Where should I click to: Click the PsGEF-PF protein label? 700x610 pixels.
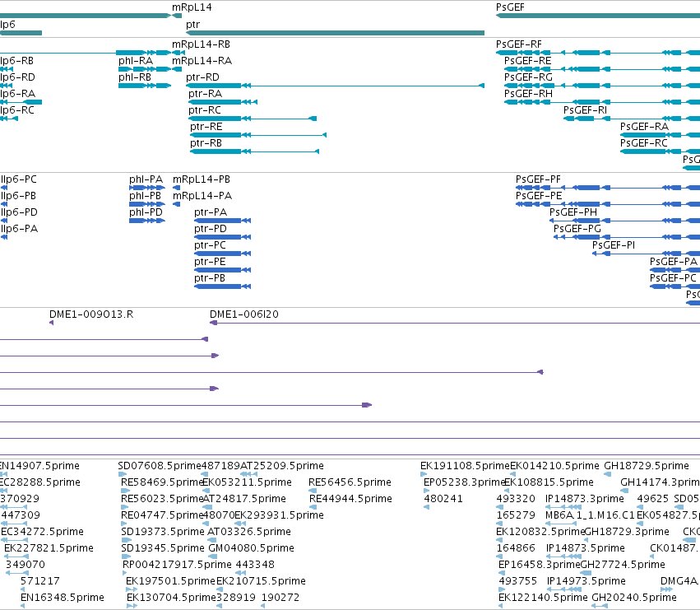(539, 180)
